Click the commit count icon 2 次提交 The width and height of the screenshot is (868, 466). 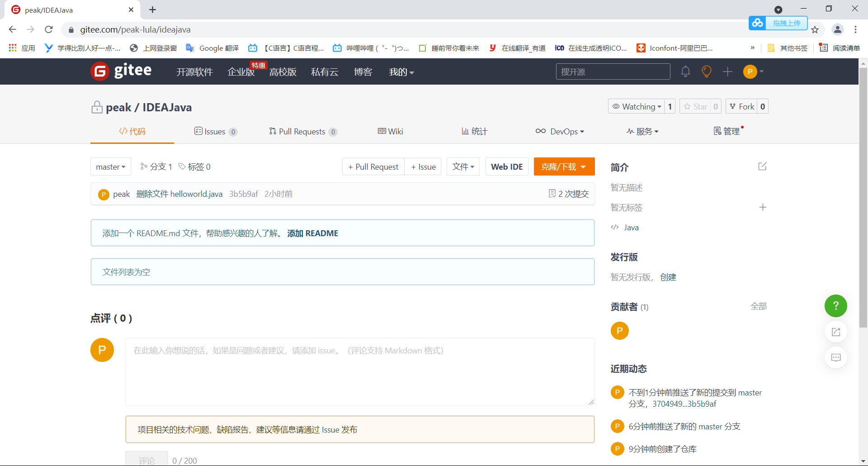tap(552, 194)
